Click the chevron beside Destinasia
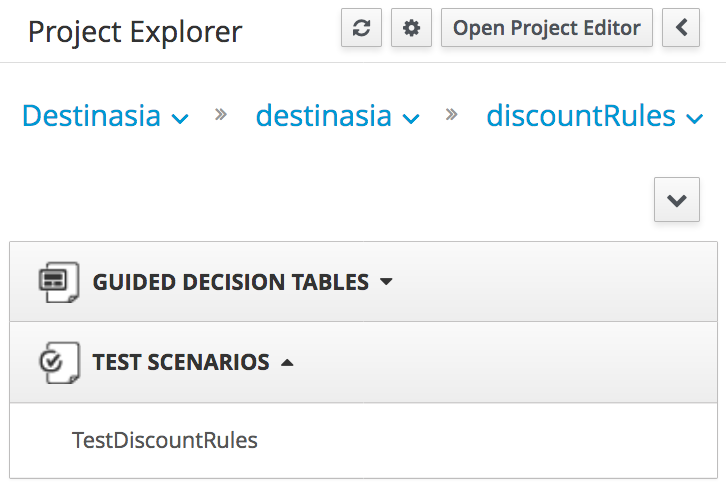 (180, 119)
